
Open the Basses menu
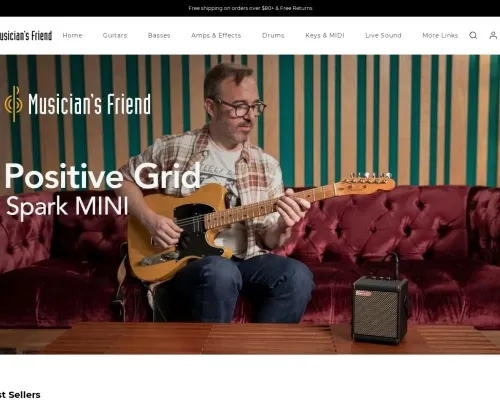pos(159,35)
